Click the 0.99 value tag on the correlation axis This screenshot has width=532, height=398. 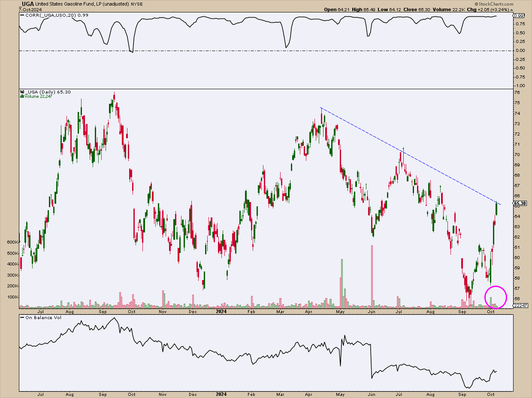(x=519, y=16)
